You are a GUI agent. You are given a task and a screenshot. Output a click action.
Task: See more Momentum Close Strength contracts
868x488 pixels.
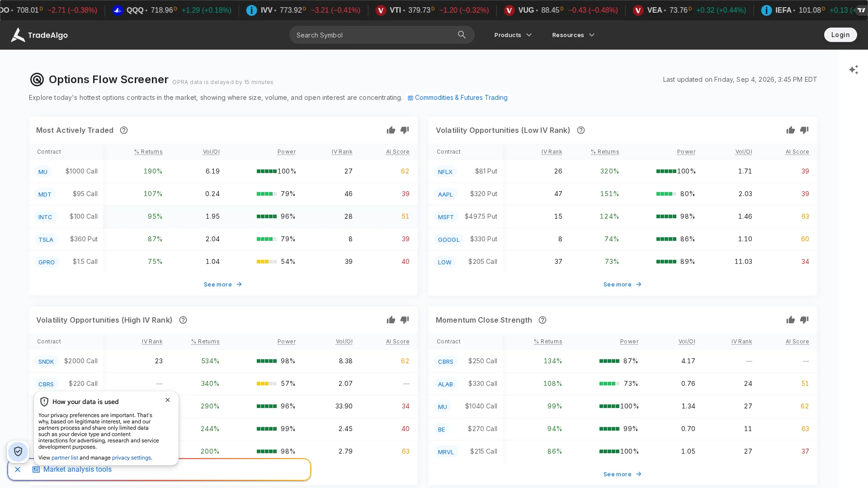[x=623, y=474]
